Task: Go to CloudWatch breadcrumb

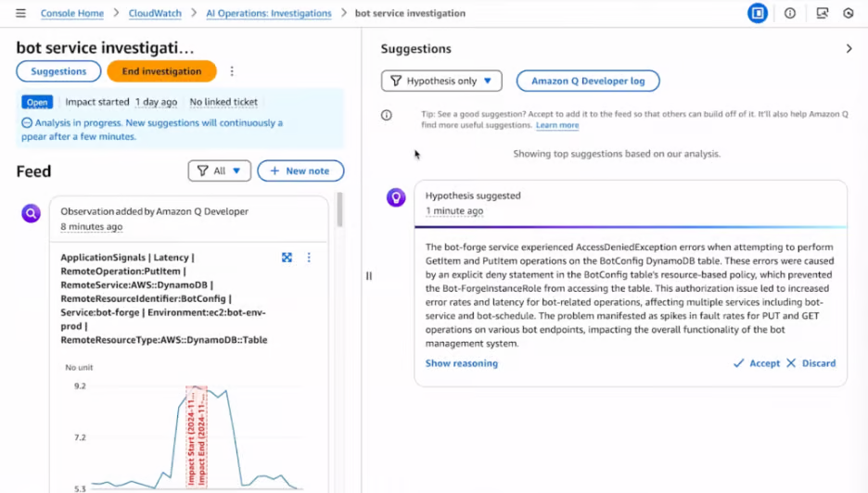Action: coord(155,14)
